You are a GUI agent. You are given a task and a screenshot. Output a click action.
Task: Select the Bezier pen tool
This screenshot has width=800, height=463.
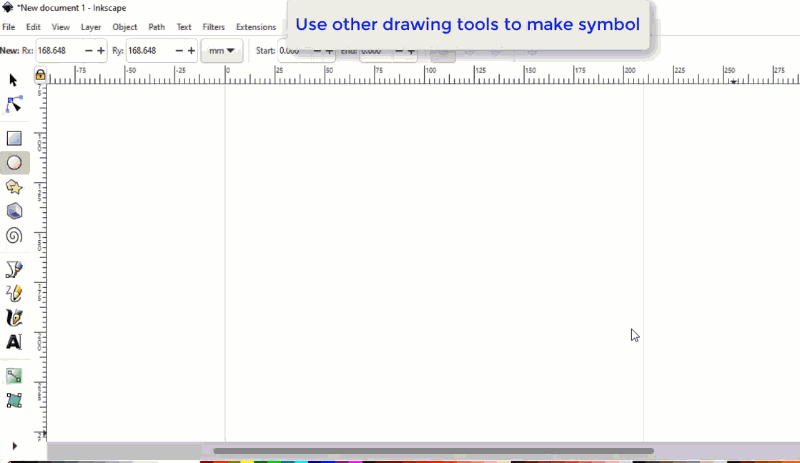14,269
